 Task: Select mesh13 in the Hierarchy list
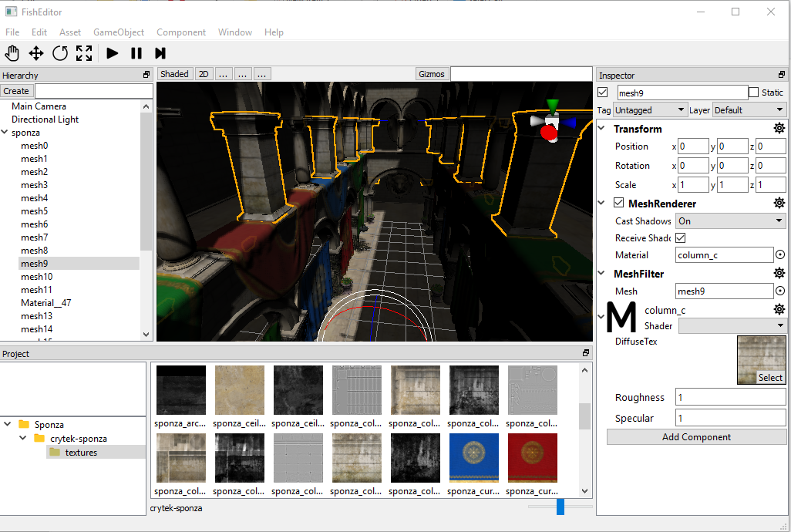pyautogui.click(x=36, y=316)
